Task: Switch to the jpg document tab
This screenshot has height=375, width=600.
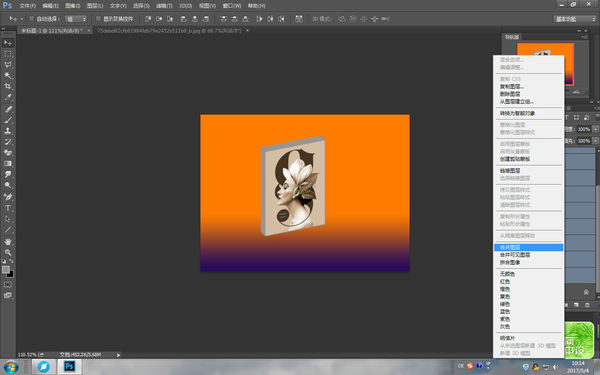Action: [169, 30]
